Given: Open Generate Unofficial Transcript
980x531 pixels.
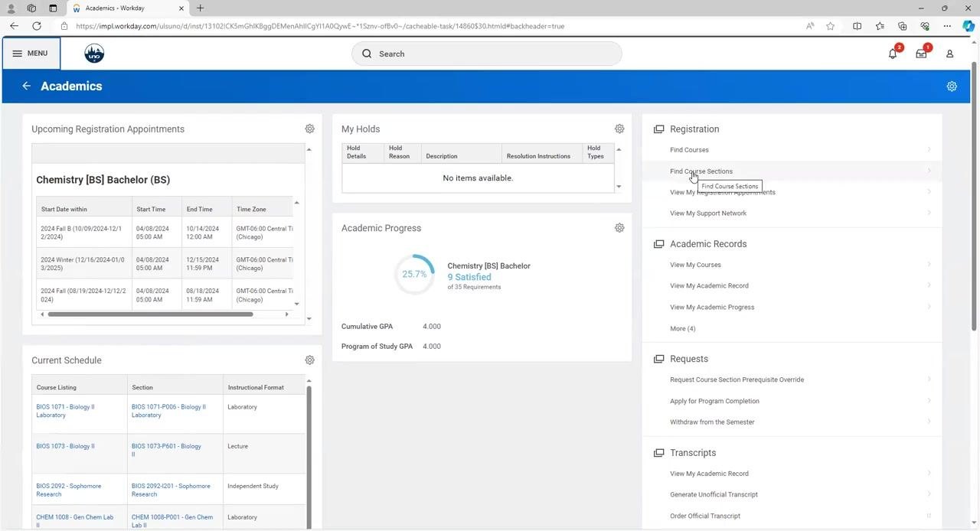Looking at the screenshot, I should coord(714,494).
